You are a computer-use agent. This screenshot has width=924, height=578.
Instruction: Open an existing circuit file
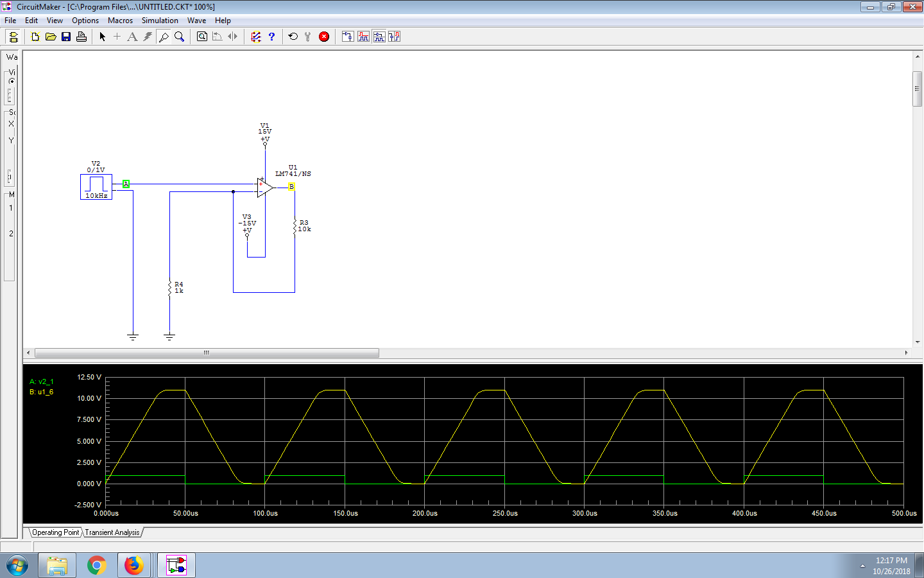tap(51, 37)
